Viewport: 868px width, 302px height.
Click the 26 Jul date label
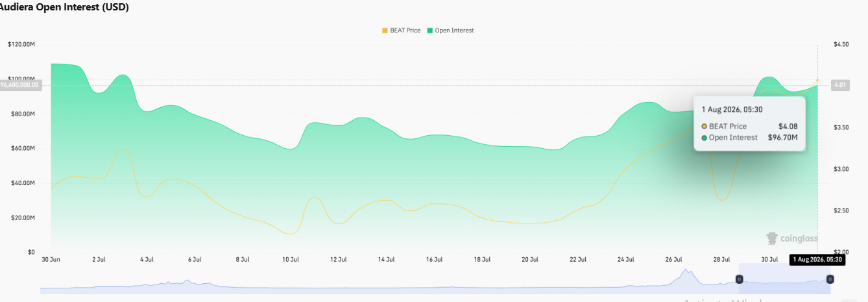click(673, 260)
